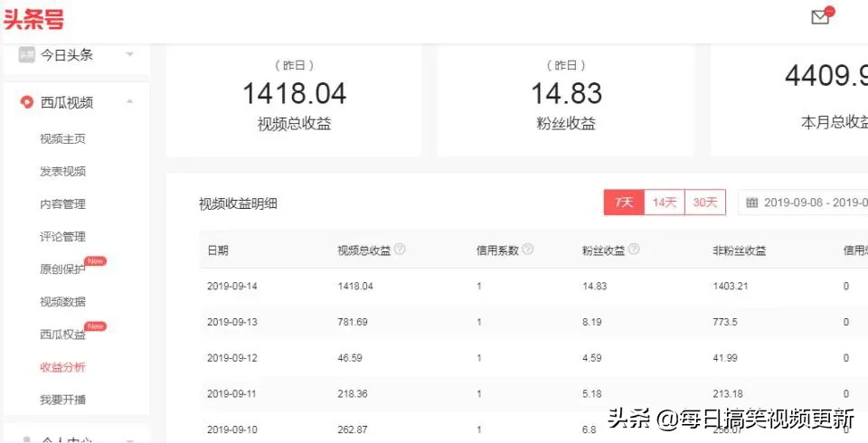Open 原创保护 in sidebar

[x=62, y=269]
